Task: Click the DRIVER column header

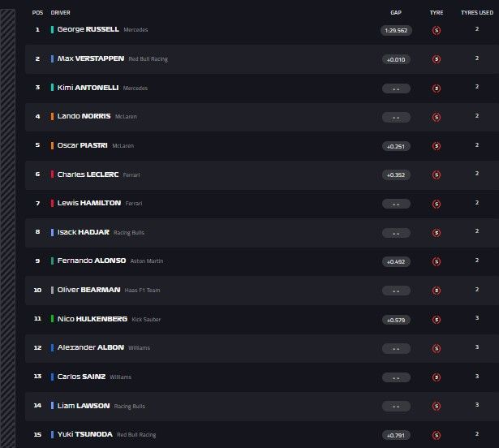Action: pyautogui.click(x=60, y=13)
